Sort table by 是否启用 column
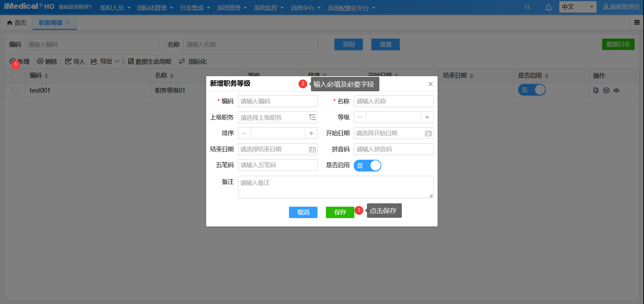 547,76
